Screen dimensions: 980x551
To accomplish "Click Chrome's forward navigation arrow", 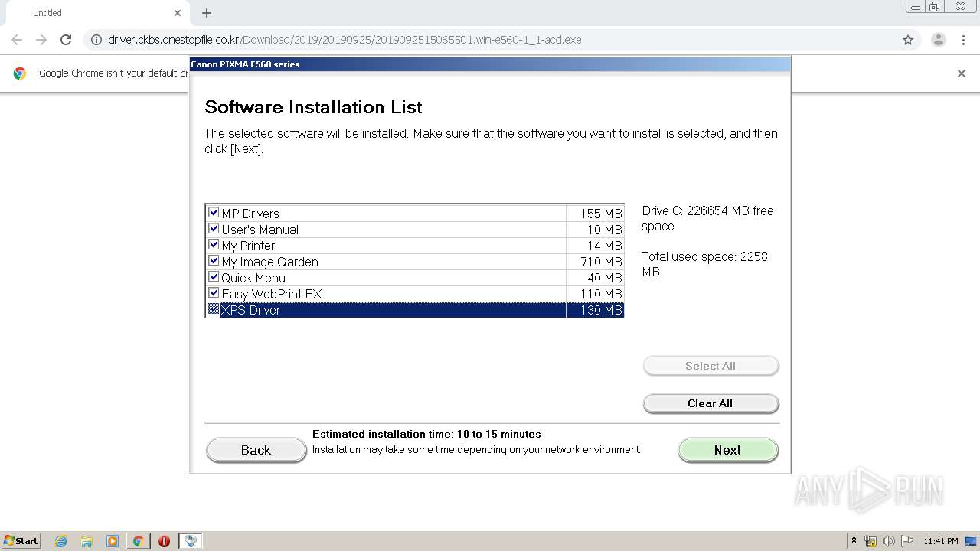I will point(41,40).
